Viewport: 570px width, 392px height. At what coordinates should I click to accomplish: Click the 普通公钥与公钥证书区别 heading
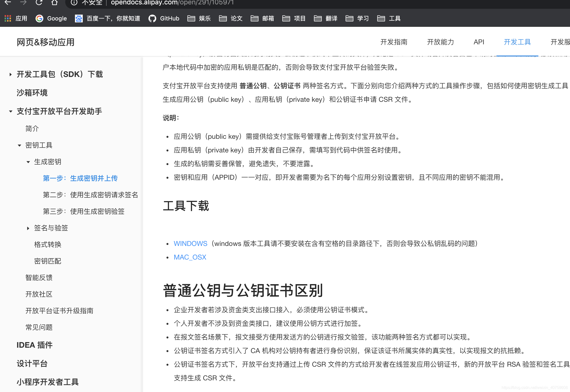(x=243, y=290)
